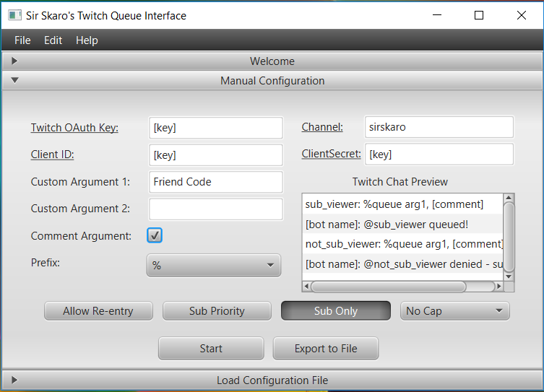Open the ClientSecret link

pos(331,154)
